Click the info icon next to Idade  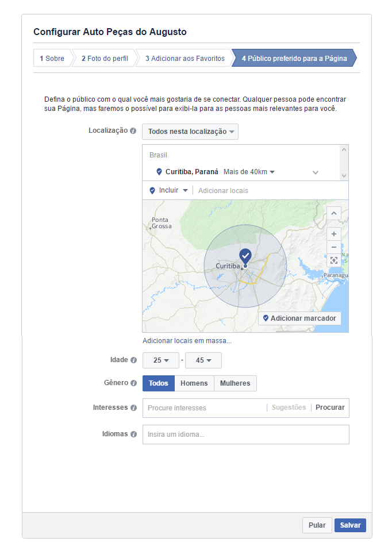coord(133,360)
